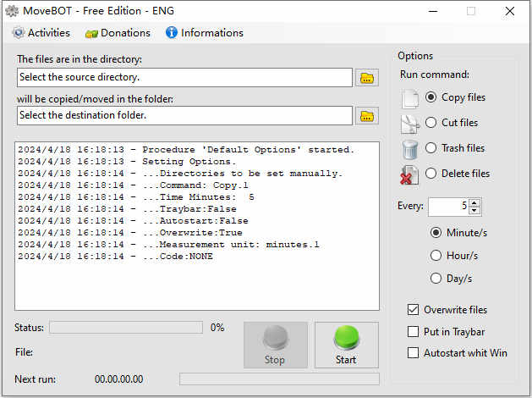The height and width of the screenshot is (398, 532).
Task: Click the trash bin icon
Action: point(410,150)
